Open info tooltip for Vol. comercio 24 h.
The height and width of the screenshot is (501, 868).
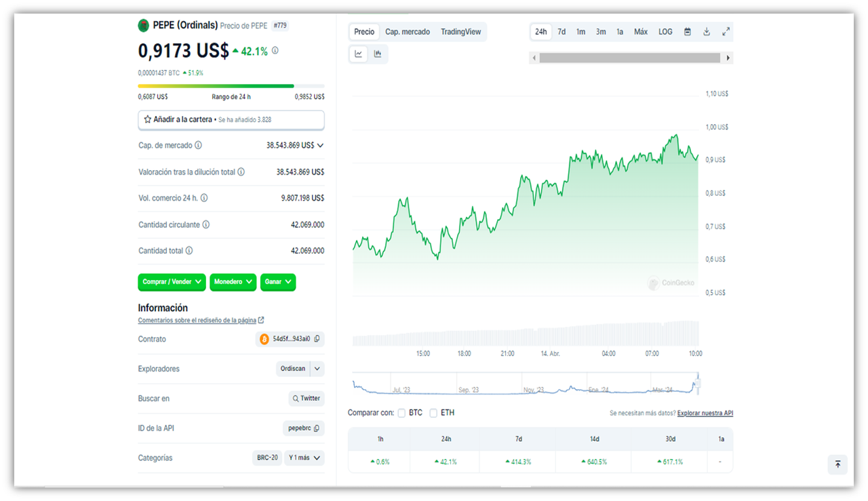click(x=204, y=198)
